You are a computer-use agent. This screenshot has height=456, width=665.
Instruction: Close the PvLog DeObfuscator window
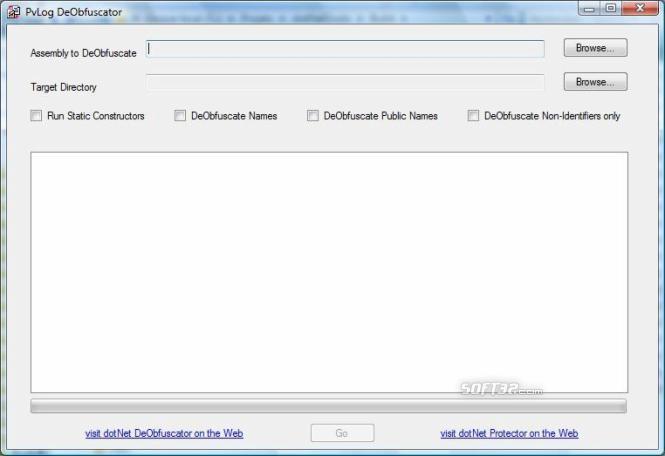click(x=640, y=8)
